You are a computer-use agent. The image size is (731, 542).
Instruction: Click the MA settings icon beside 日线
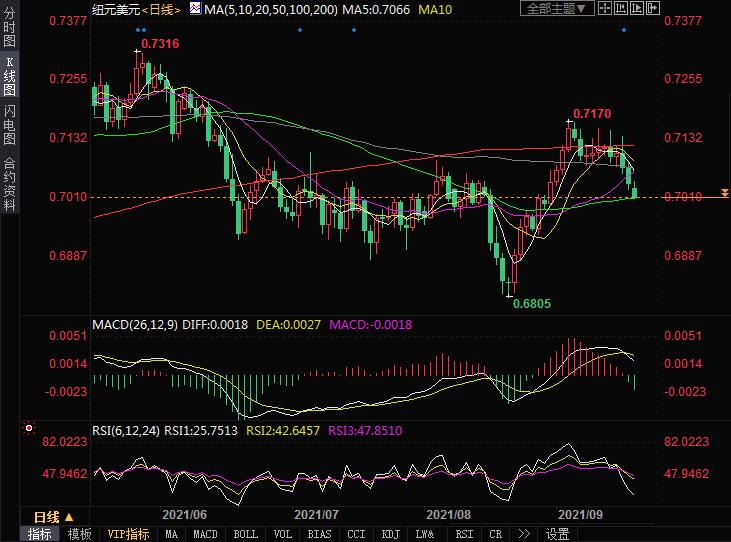tap(197, 9)
